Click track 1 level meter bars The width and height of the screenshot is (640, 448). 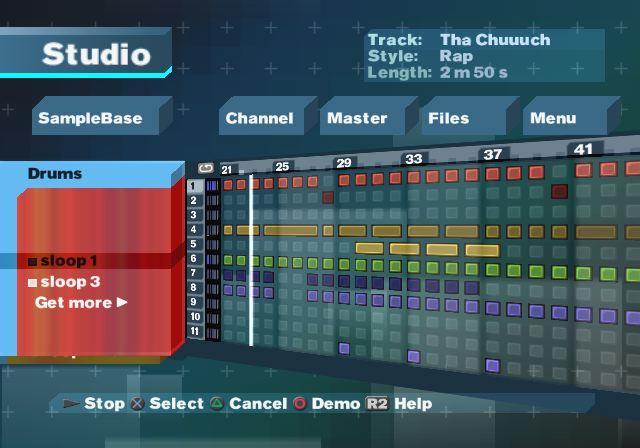[212, 186]
